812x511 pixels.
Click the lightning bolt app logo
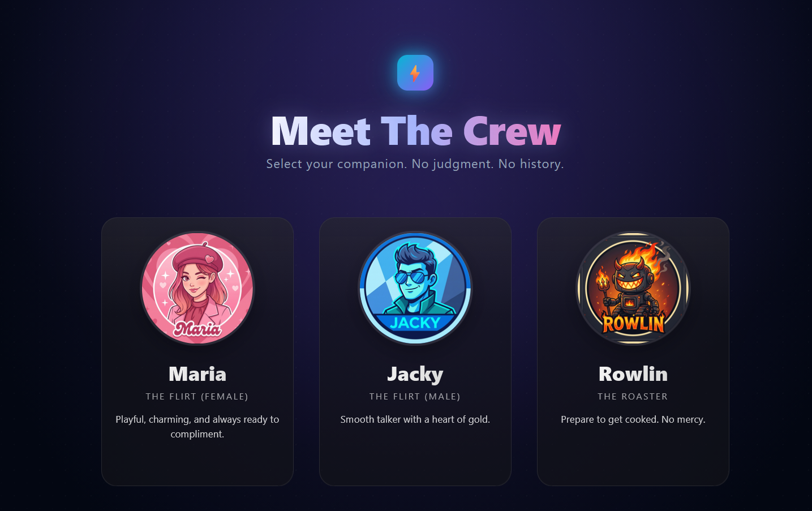(415, 72)
